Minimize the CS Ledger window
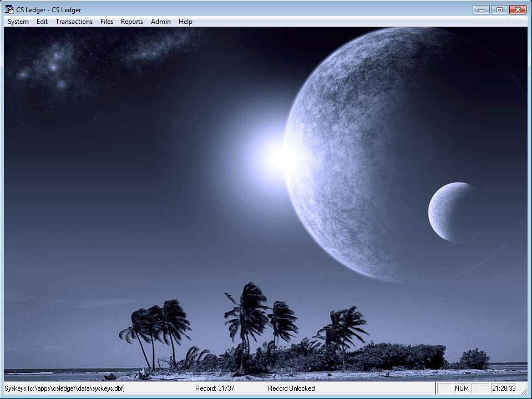Viewport: 532px width, 399px height. (x=481, y=10)
